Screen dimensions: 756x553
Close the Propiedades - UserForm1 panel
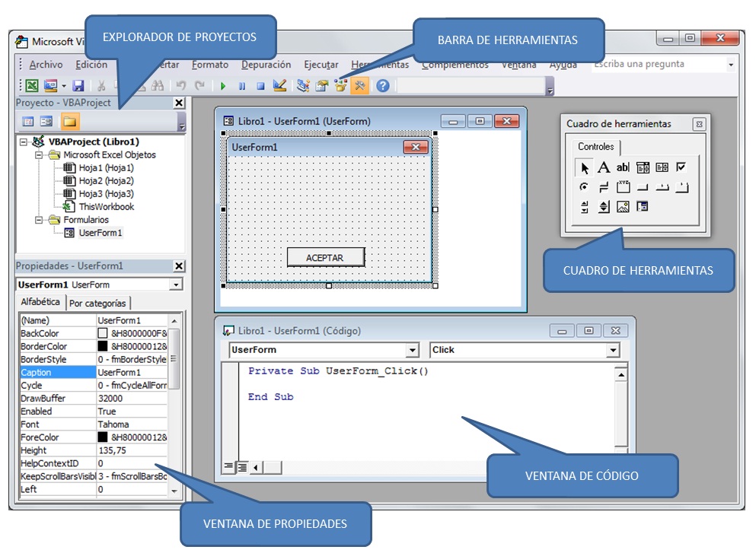coord(179,266)
